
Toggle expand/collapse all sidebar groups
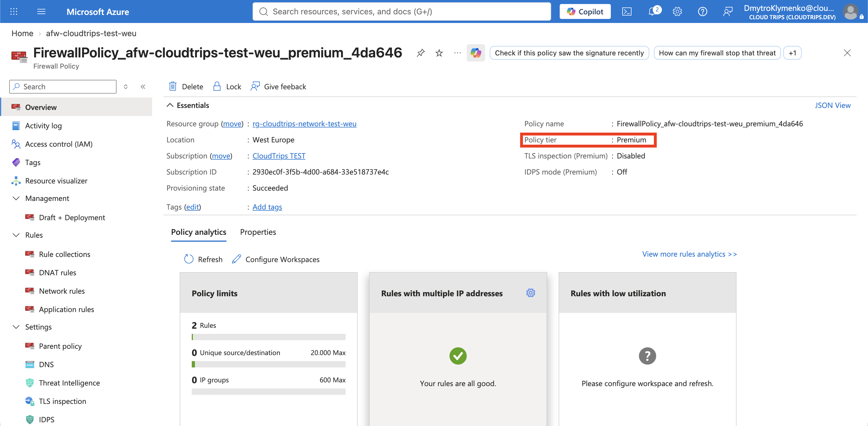tap(126, 87)
